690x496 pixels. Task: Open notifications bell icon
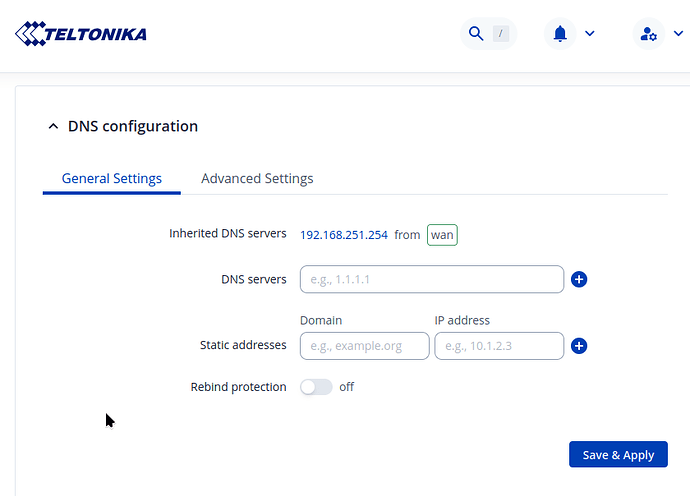coord(560,34)
